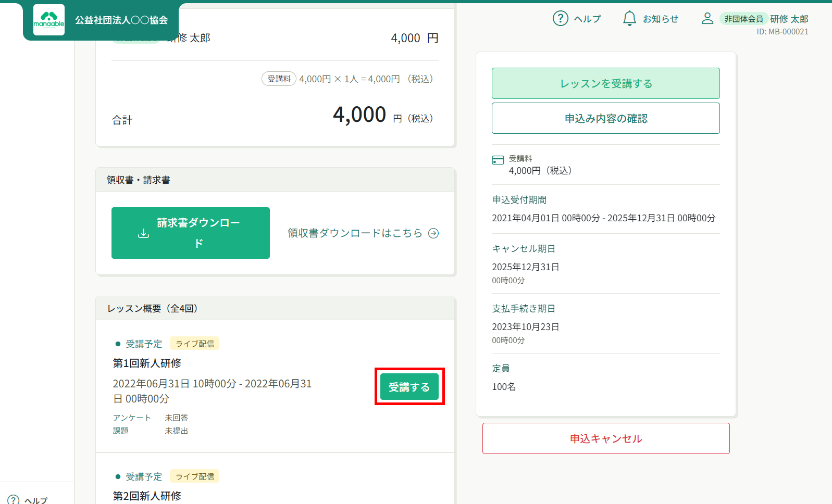The width and height of the screenshot is (832, 504).
Task: Select the 第2回新人研修 lesson title
Action: (147, 496)
